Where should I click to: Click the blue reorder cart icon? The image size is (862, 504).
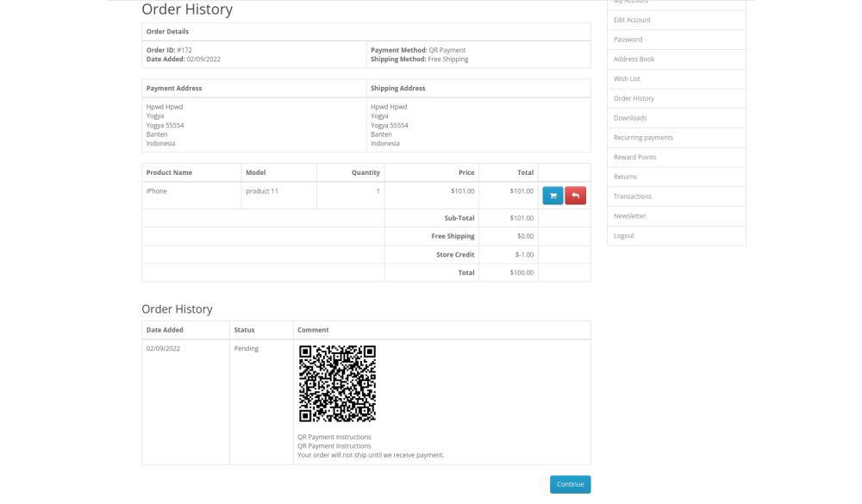[x=553, y=196]
